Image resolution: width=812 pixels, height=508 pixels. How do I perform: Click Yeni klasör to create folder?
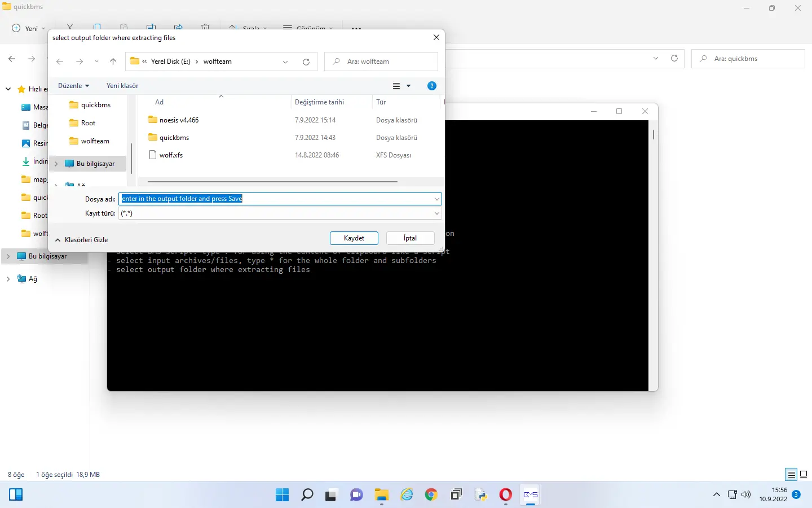122,86
